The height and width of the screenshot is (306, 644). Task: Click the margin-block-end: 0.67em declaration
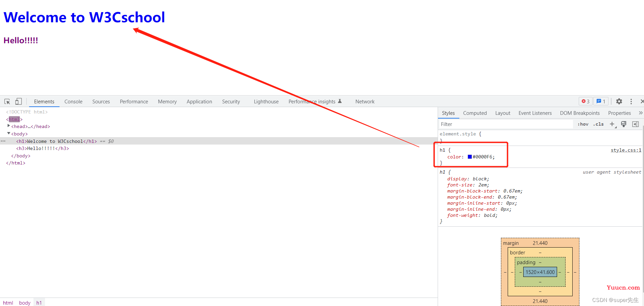point(482,197)
